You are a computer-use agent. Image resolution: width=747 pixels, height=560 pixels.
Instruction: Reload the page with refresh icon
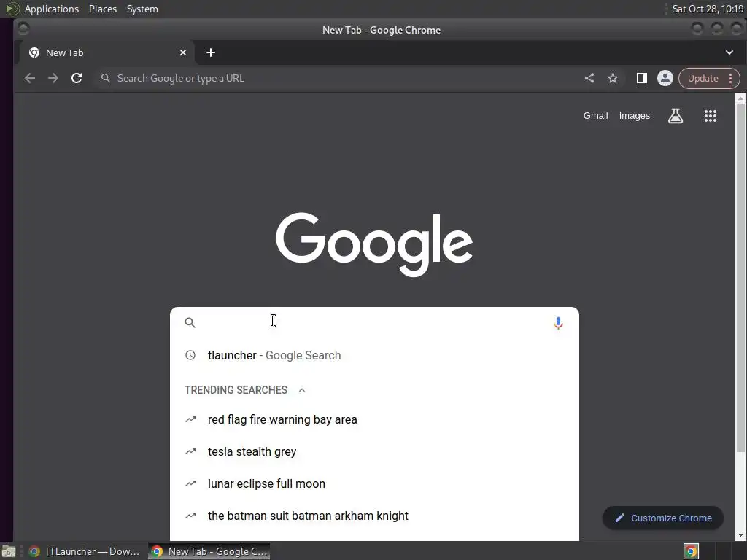pos(77,78)
